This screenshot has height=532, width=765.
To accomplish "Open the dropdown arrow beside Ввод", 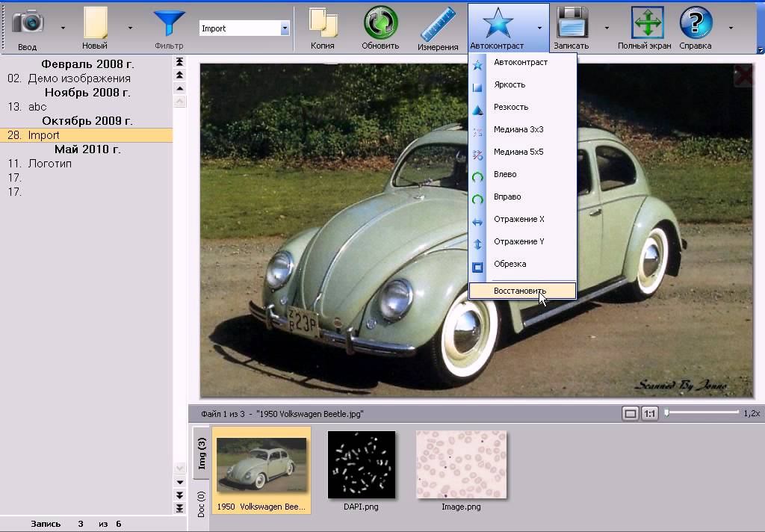I will click(63, 28).
